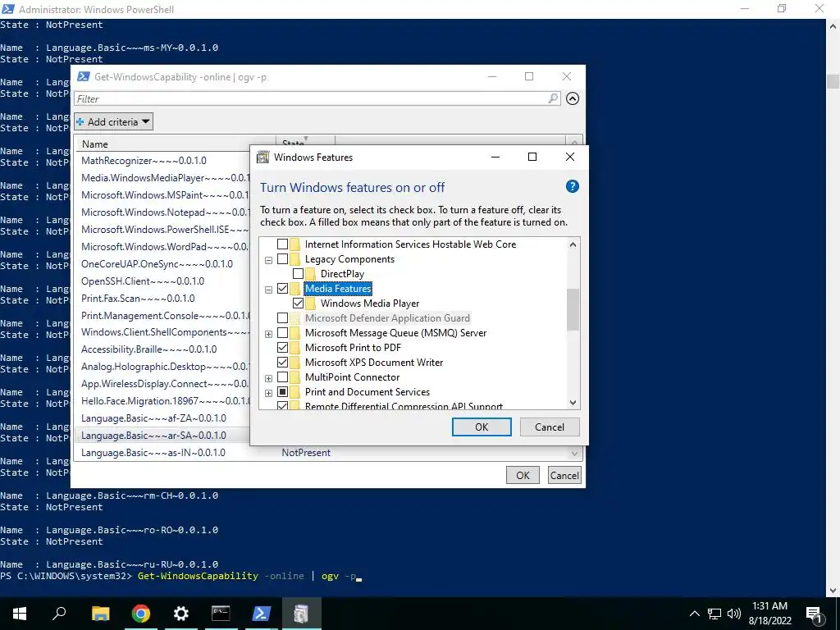The height and width of the screenshot is (630, 840).
Task: Click search magnifier in grid view filter
Action: [x=553, y=98]
